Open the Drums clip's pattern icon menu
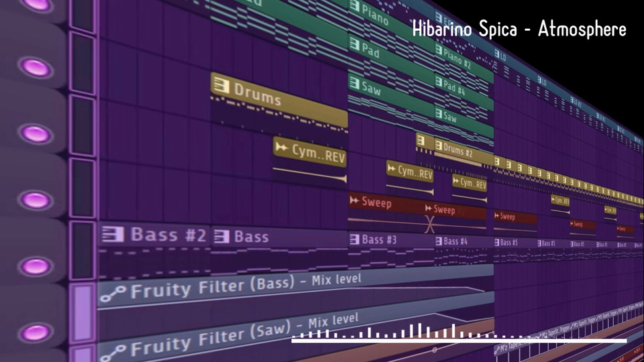Viewport: 644px width, 362px height. pyautogui.click(x=221, y=85)
